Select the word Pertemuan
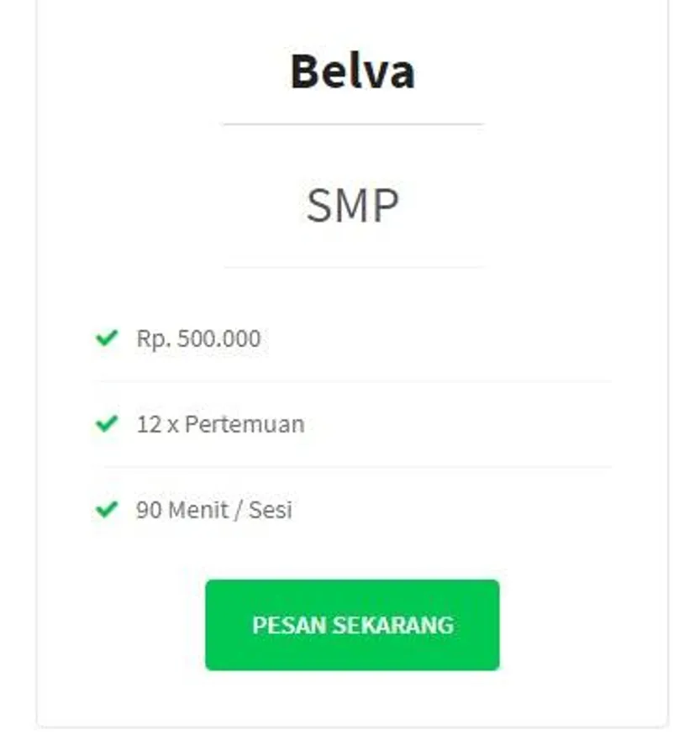Viewport: 700px width, 756px height. click(245, 424)
